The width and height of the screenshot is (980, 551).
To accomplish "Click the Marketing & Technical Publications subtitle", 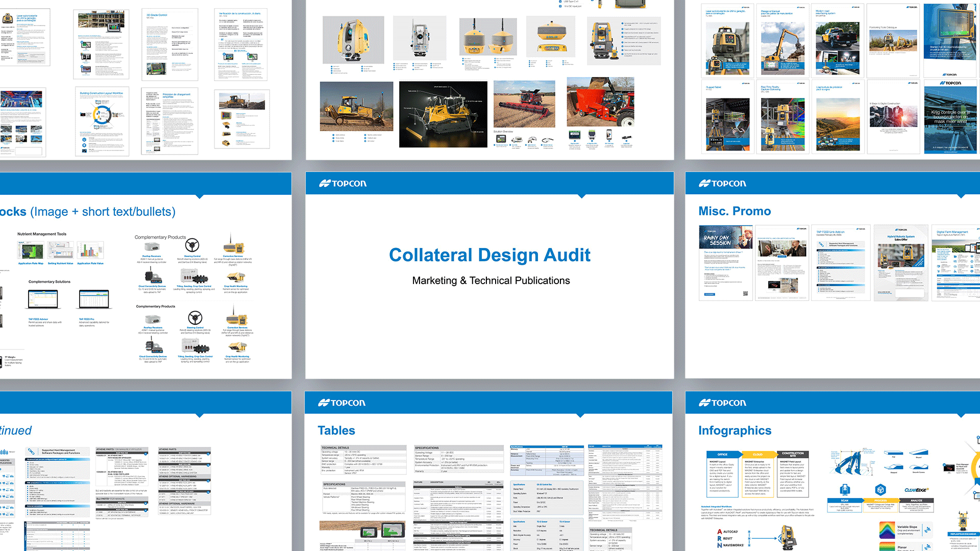I will (491, 281).
